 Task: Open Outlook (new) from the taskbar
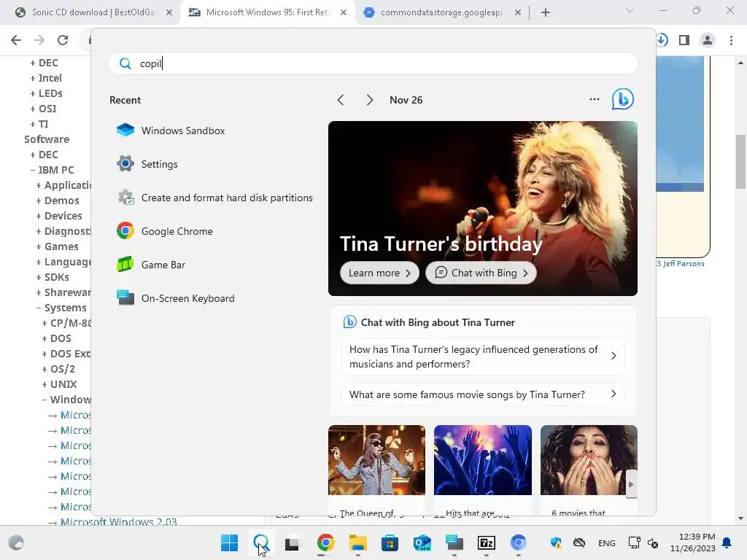tap(422, 542)
